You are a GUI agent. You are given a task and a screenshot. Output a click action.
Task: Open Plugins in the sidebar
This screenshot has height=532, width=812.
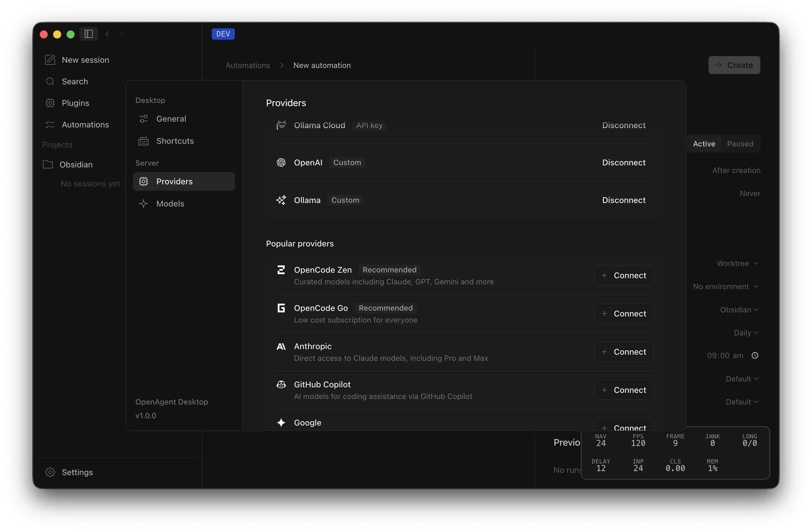[x=76, y=103]
